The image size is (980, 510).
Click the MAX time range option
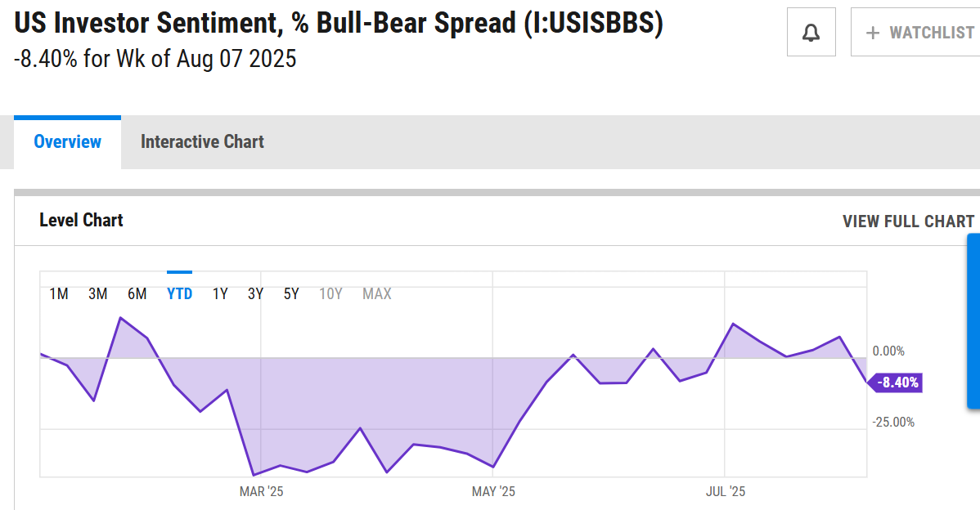(x=376, y=293)
